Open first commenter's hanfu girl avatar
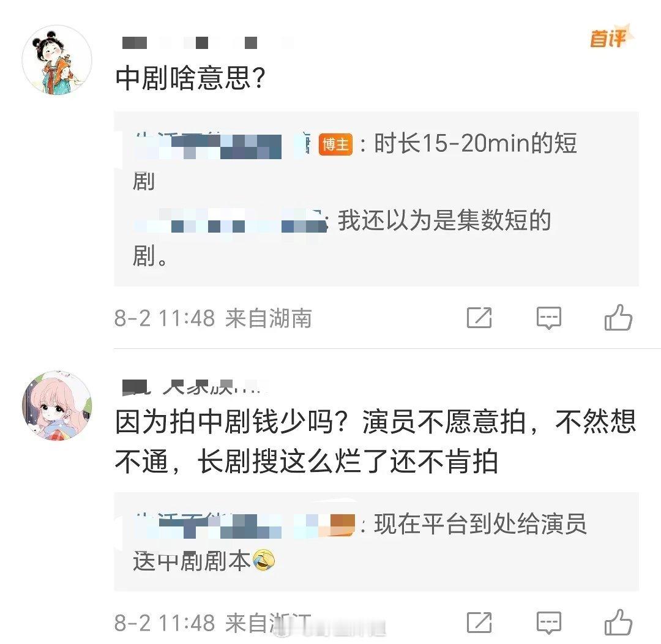This screenshot has width=661, height=644. (x=57, y=59)
